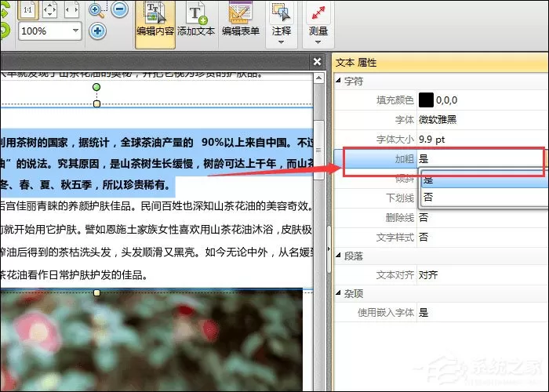
Task: Select the camellia flower image in the document
Action: 151,340
